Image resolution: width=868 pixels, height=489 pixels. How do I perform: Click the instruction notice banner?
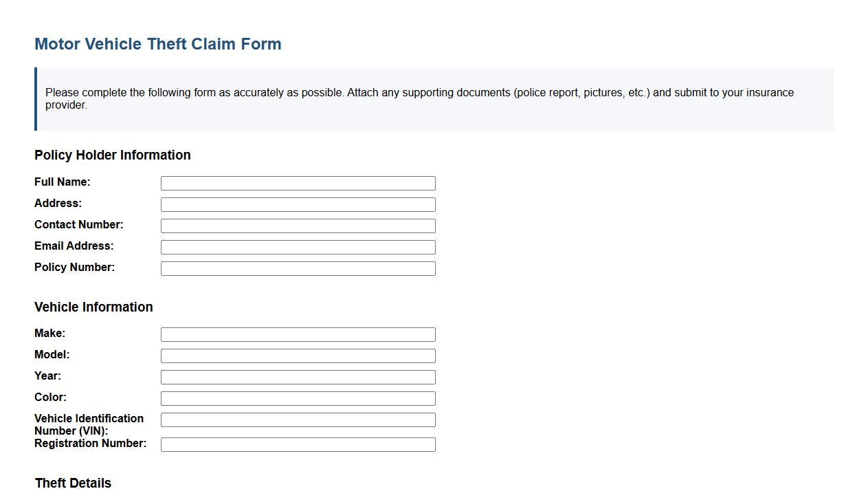pos(433,98)
